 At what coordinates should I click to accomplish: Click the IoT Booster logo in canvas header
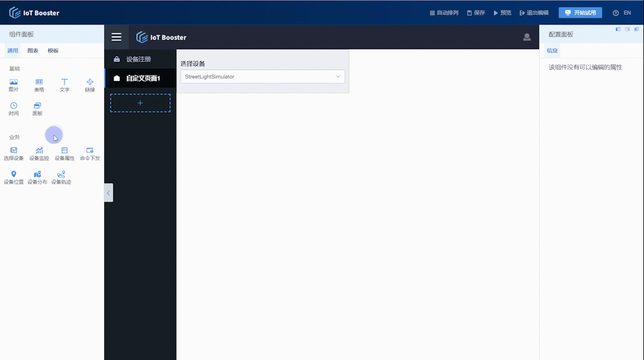point(162,38)
